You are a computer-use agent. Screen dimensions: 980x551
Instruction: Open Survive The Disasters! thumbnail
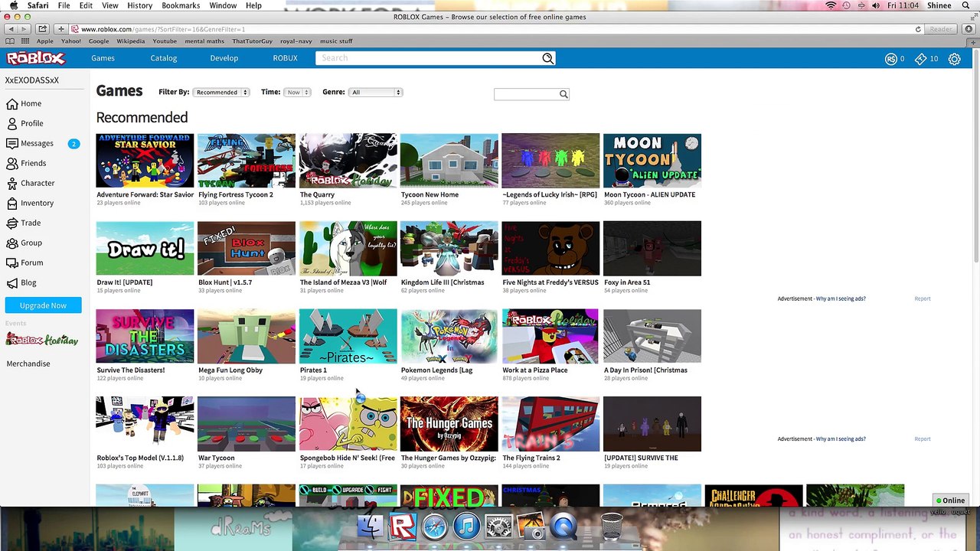pos(145,336)
